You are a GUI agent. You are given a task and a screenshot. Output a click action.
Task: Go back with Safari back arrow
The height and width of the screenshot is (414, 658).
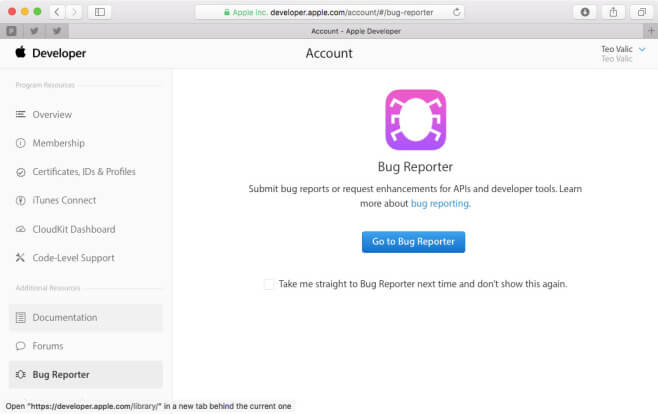pos(57,12)
